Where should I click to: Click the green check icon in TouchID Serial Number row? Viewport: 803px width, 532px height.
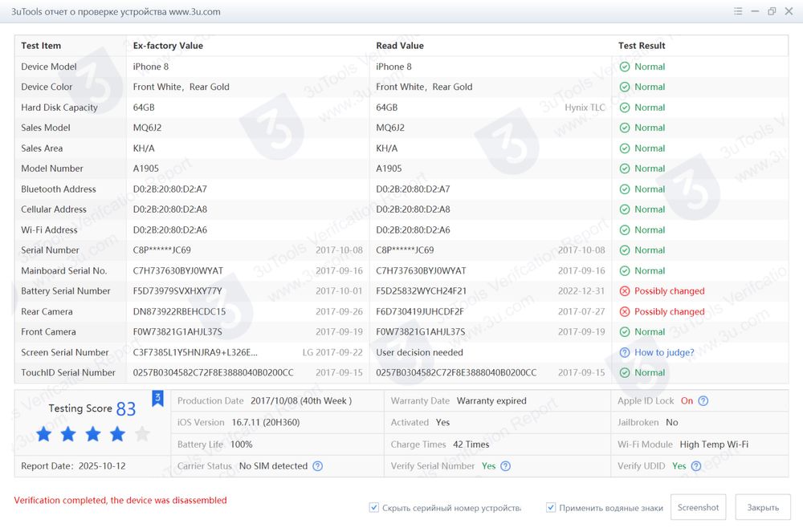625,373
